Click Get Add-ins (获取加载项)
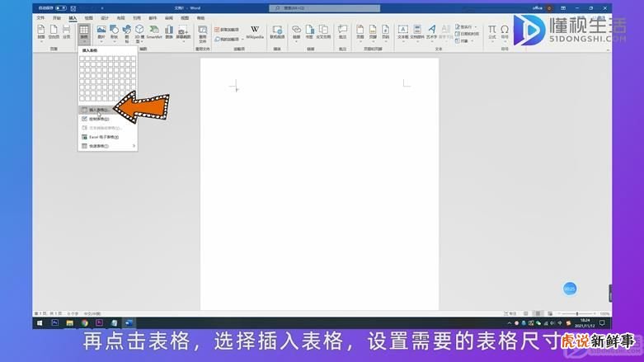 pos(227,30)
